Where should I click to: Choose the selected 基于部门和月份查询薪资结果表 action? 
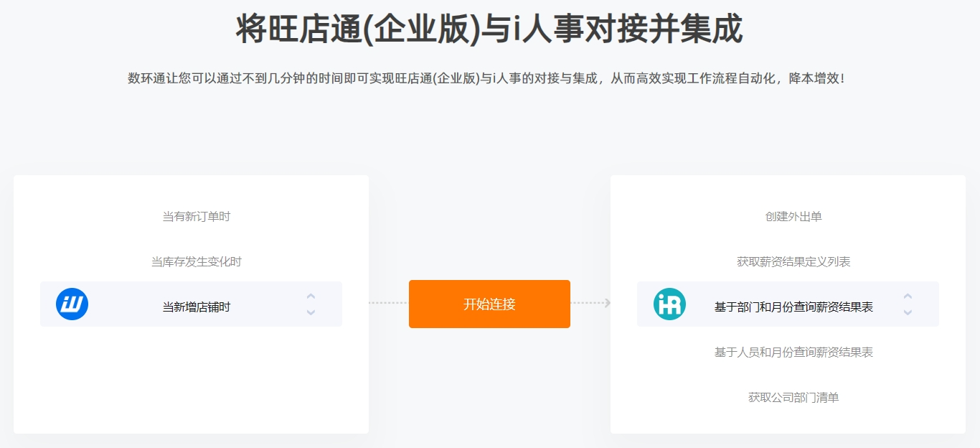793,307
